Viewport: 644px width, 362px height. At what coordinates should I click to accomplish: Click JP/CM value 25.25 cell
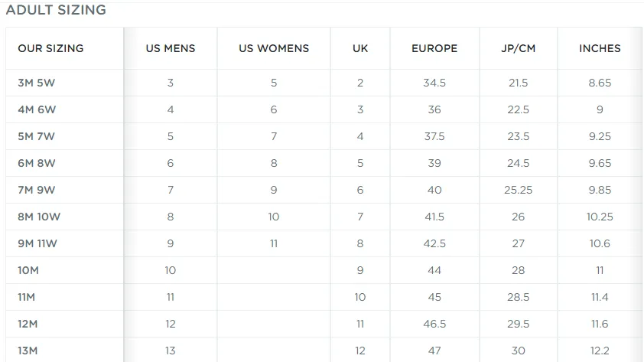pyautogui.click(x=519, y=191)
